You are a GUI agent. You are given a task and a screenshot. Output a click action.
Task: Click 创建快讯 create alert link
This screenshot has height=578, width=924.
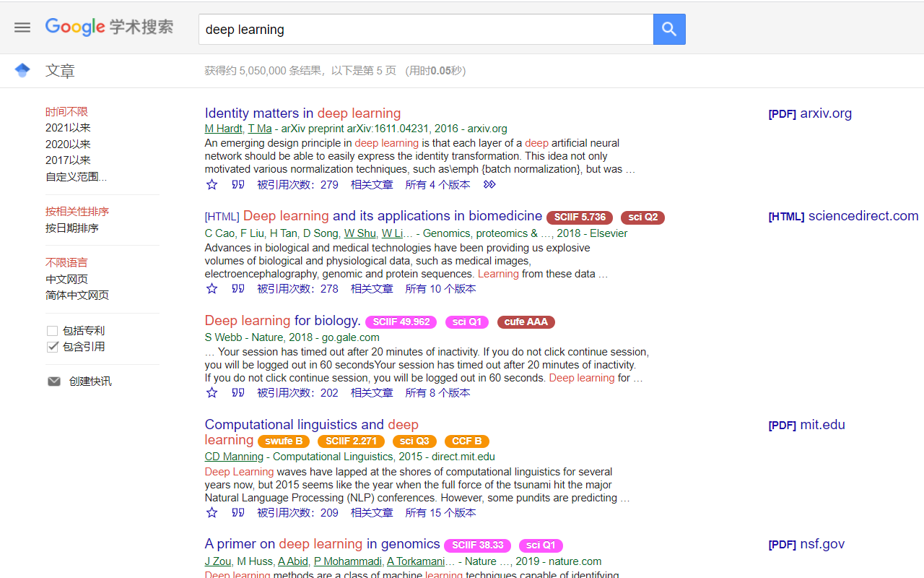[90, 381]
